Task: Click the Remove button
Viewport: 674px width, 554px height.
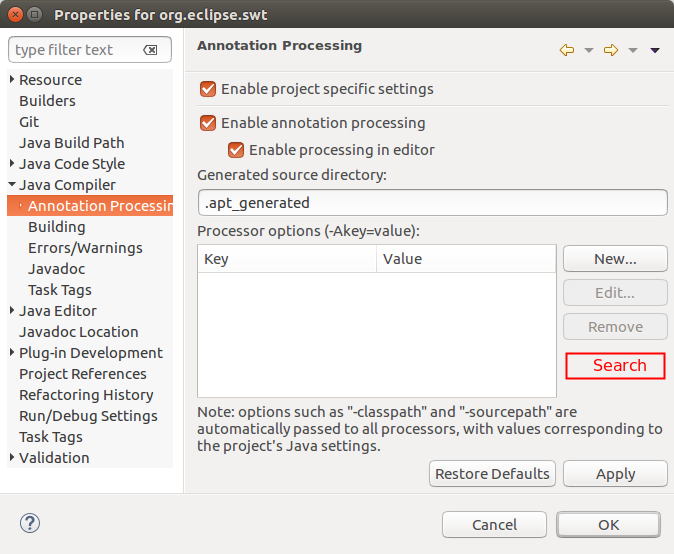Action: click(x=615, y=327)
